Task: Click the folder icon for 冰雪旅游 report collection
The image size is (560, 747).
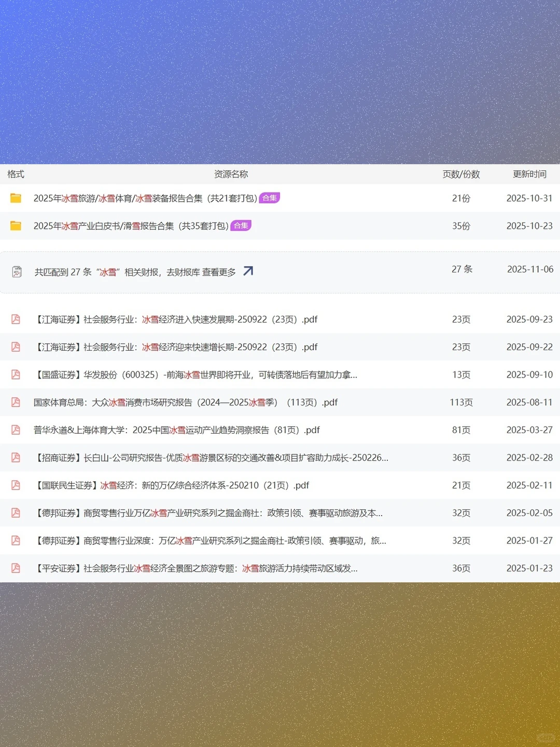Action: pos(16,198)
